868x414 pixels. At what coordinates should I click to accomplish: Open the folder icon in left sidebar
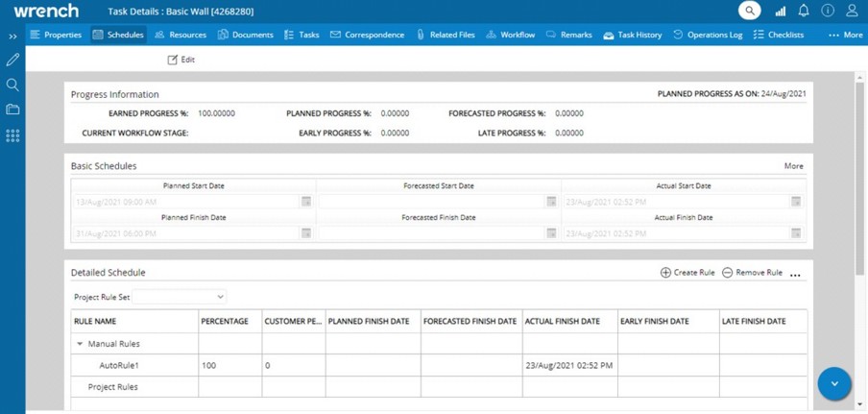tap(12, 110)
